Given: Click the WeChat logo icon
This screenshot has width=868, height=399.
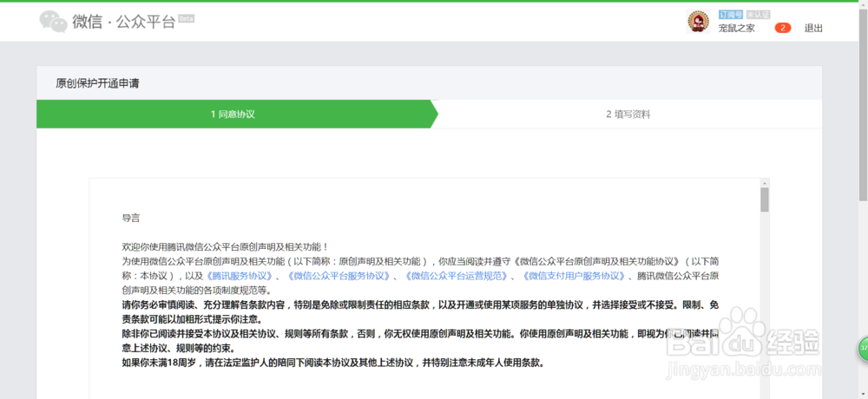Looking at the screenshot, I should click(54, 22).
